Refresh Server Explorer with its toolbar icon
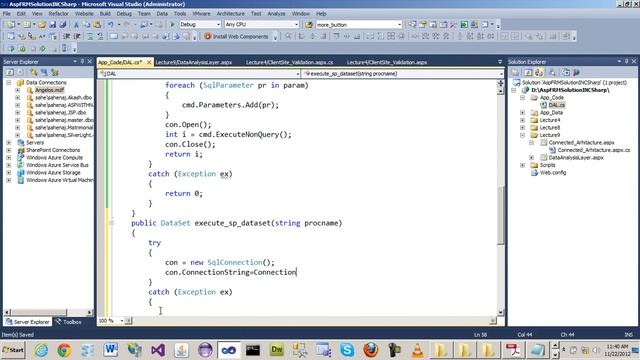The height and width of the screenshot is (360, 640). coord(9,72)
